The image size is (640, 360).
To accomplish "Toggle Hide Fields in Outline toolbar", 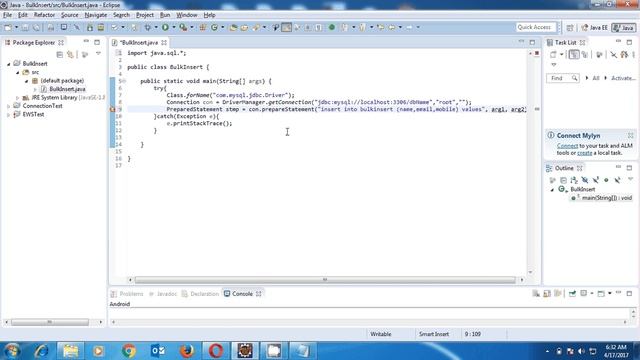I will click(x=585, y=180).
